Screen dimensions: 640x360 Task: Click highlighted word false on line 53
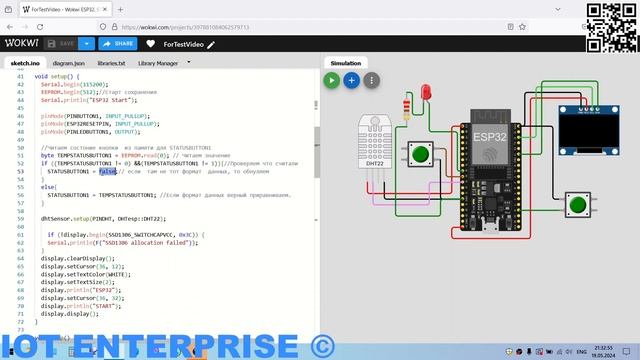pyautogui.click(x=108, y=171)
